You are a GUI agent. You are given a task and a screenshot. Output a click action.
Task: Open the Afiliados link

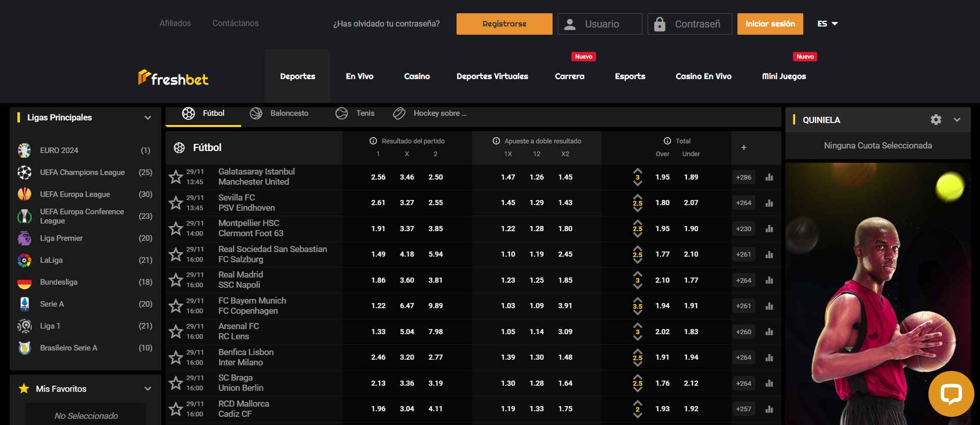pyautogui.click(x=175, y=23)
